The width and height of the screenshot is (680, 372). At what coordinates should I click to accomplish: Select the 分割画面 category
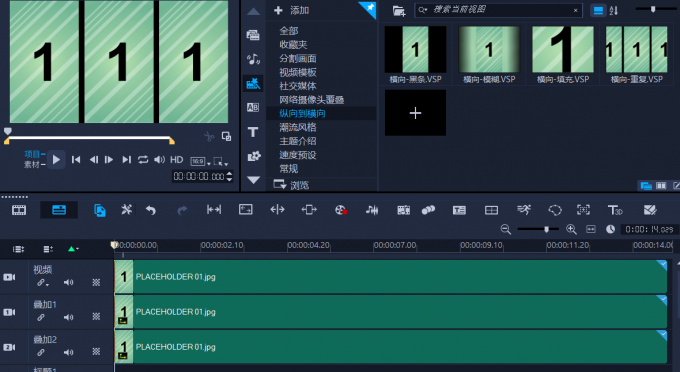(298, 59)
